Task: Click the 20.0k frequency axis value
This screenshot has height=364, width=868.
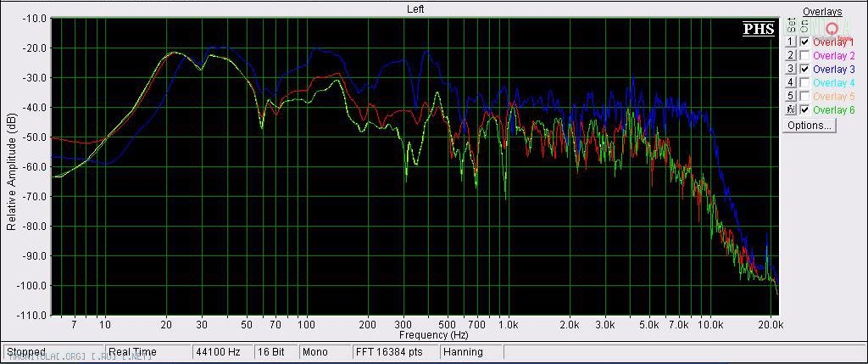Action: pyautogui.click(x=771, y=325)
